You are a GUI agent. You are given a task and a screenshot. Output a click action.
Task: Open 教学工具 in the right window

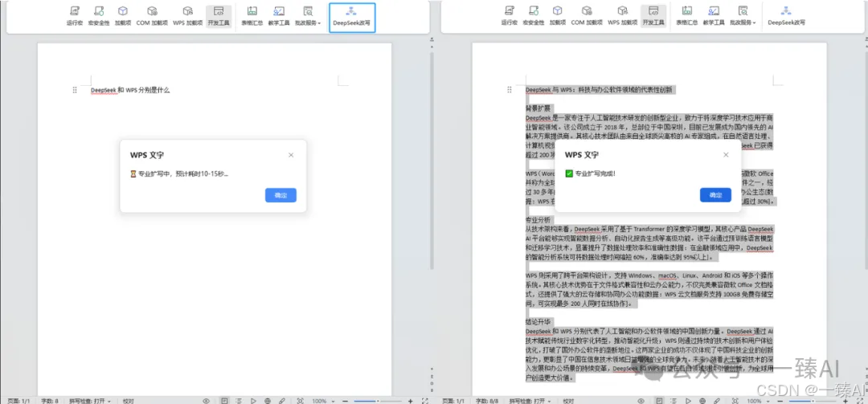[714, 15]
